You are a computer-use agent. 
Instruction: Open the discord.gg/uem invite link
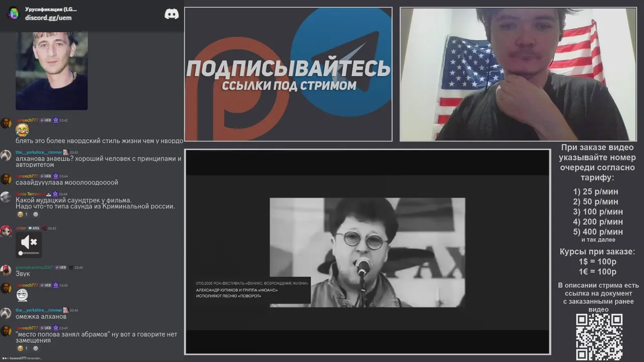(48, 18)
